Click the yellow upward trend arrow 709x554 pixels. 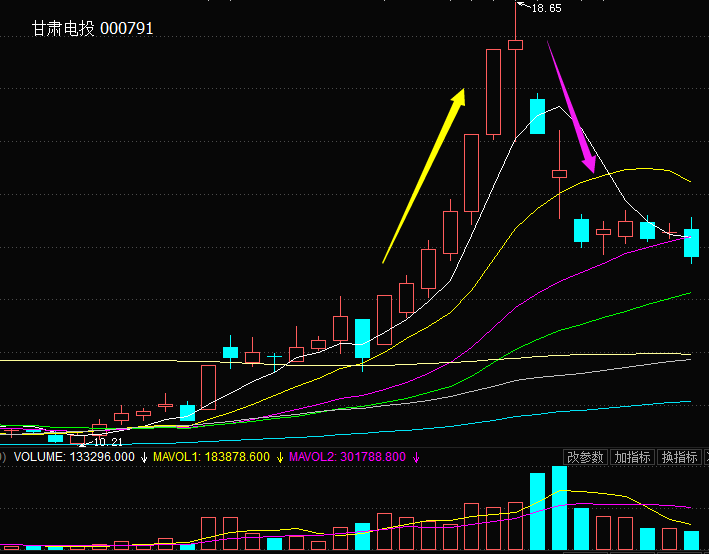(426, 173)
